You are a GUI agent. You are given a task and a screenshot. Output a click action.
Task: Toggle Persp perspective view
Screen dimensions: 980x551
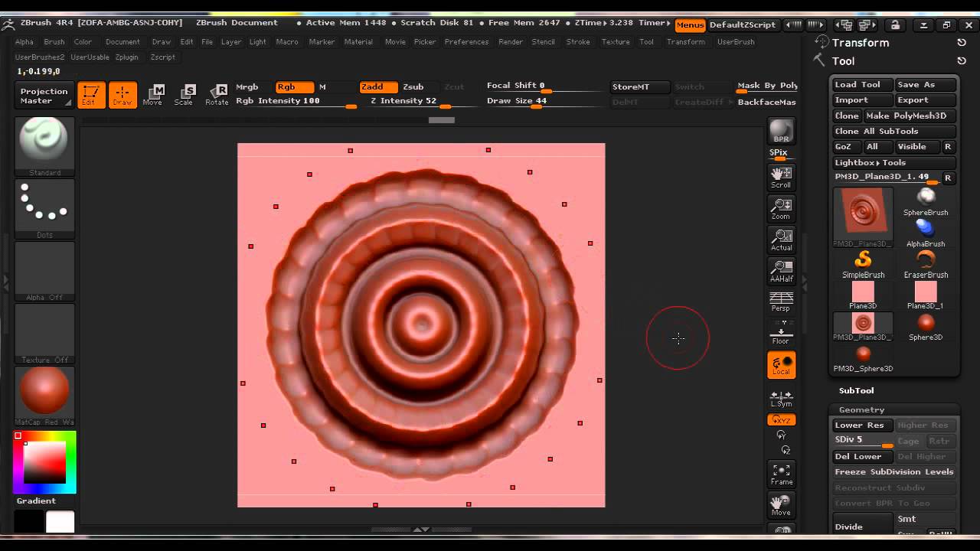[781, 302]
